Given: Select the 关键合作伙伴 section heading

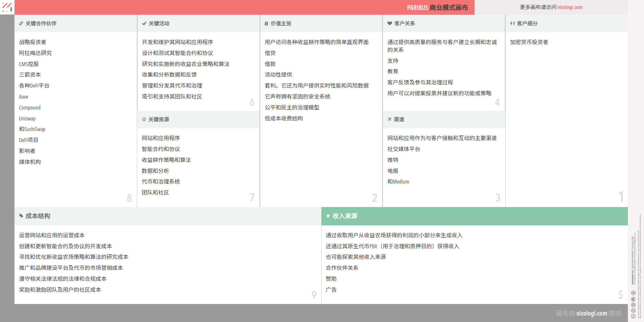Looking at the screenshot, I should (x=41, y=24).
